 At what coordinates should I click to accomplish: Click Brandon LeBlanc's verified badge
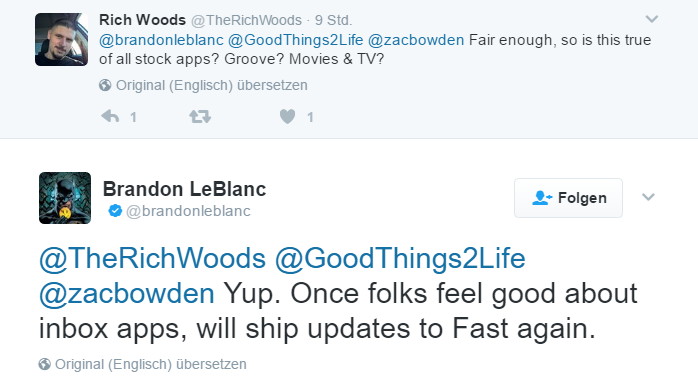115,211
